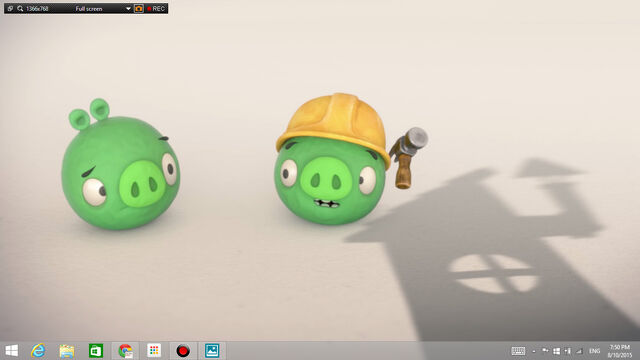
Task: Expand the Full screen capture mode dropdown
Action: 128,9
